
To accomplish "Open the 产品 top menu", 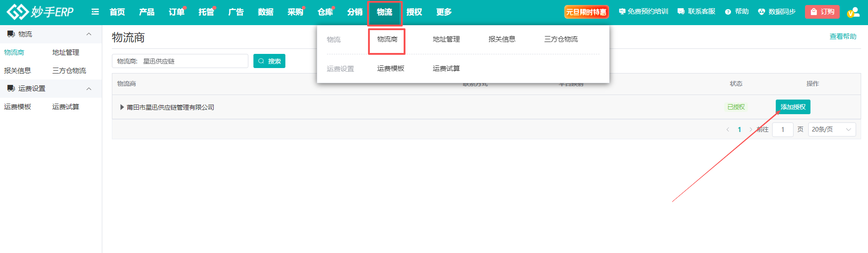I will [x=147, y=12].
